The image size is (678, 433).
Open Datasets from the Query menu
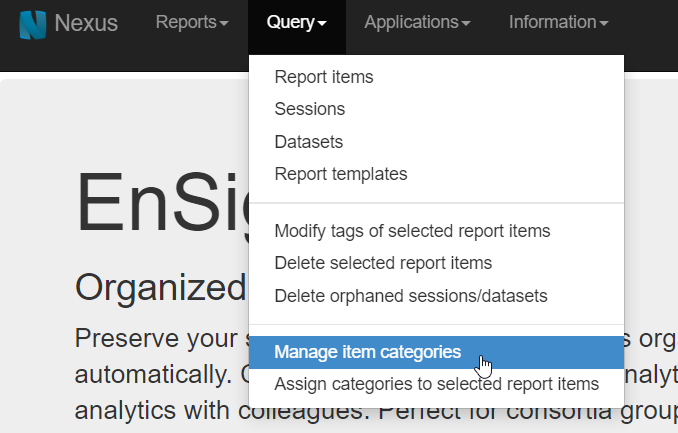436,142
